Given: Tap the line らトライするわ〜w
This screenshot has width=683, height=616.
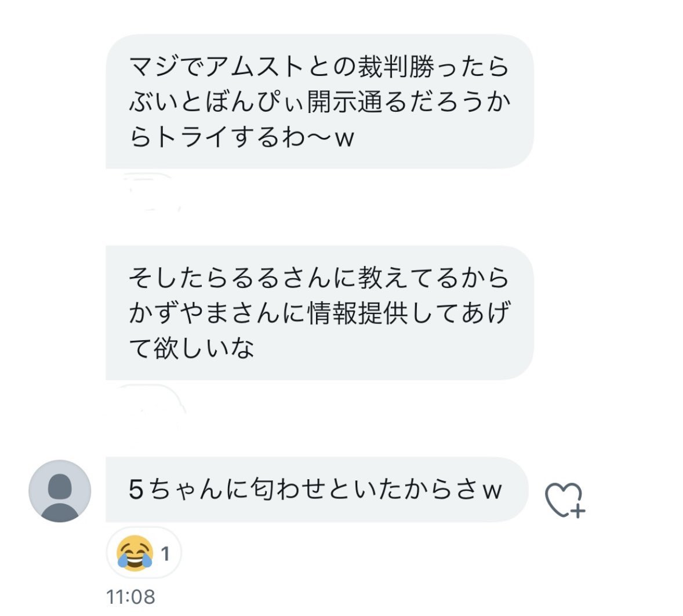Looking at the screenshot, I should point(242,137).
